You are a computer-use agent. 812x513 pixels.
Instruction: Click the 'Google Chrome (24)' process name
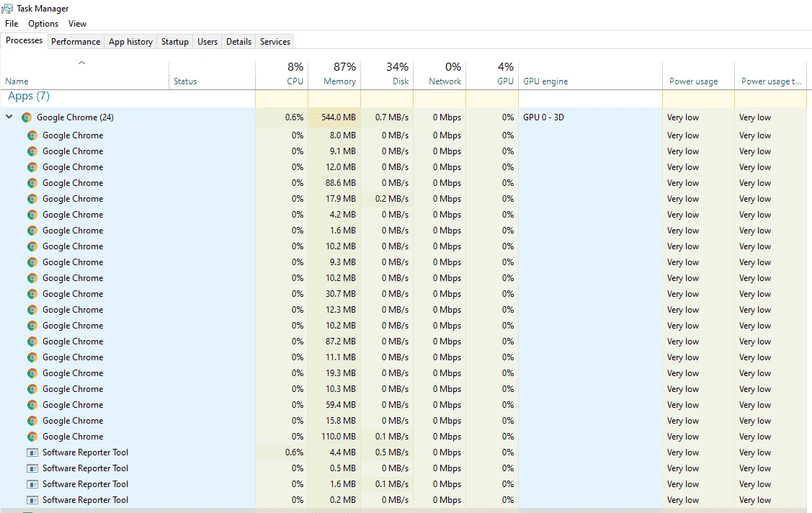(x=75, y=117)
